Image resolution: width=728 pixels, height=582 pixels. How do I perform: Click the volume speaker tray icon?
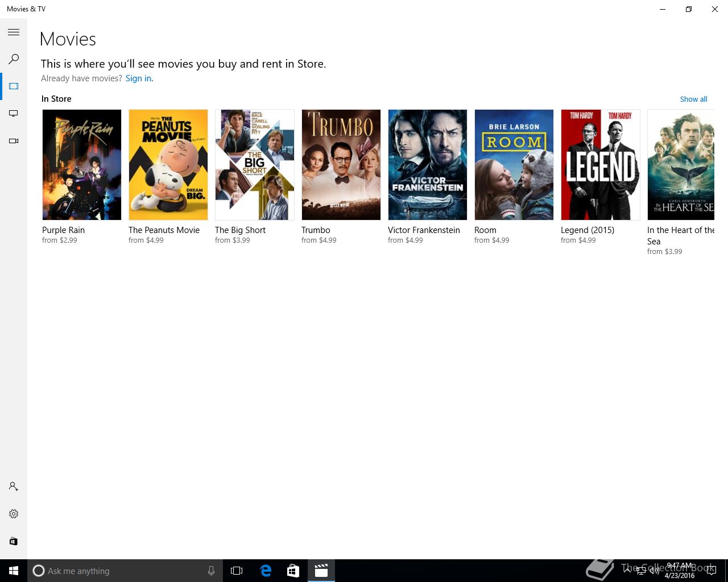tap(655, 571)
